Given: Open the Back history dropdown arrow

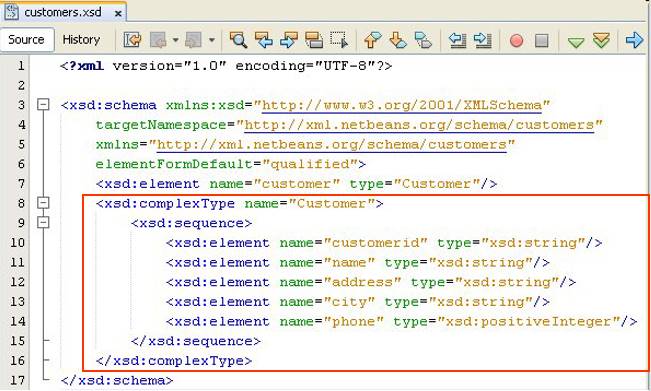Looking at the screenshot, I should click(x=176, y=40).
